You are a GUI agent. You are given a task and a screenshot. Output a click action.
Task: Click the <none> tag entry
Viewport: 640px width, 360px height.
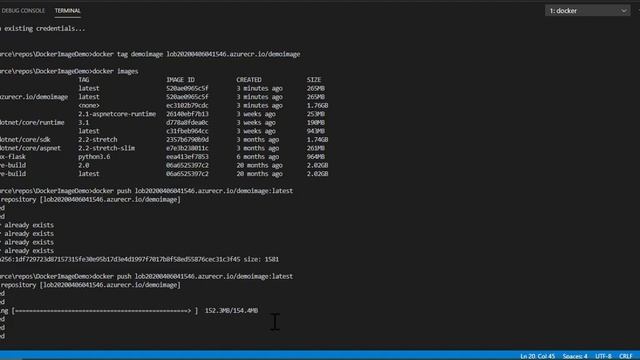pos(89,105)
